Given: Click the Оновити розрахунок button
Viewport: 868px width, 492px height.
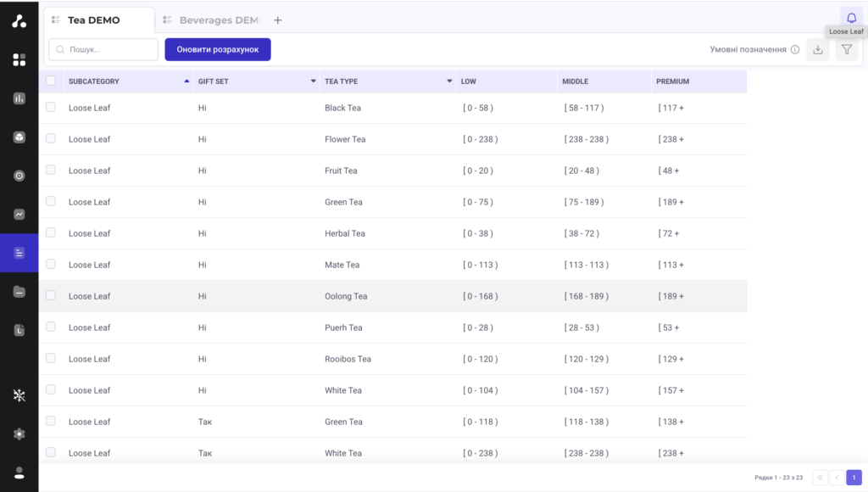Looking at the screenshot, I should pos(218,49).
